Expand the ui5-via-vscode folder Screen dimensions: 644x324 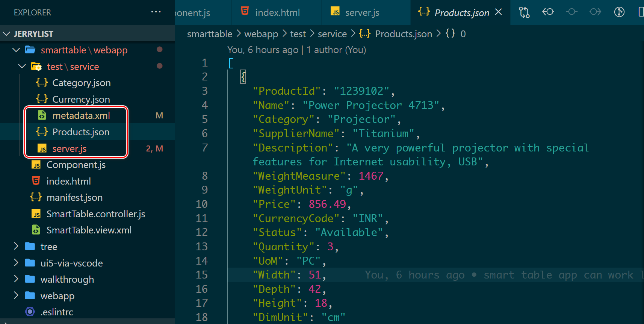coord(16,263)
